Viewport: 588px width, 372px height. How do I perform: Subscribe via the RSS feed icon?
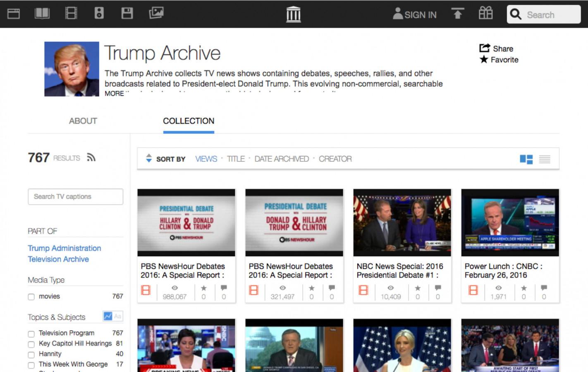[x=91, y=157]
